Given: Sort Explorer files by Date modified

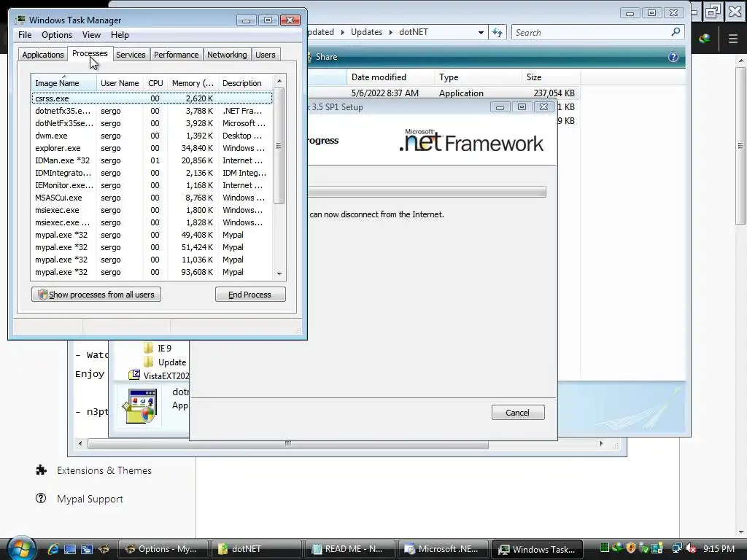Looking at the screenshot, I should 390,77.
